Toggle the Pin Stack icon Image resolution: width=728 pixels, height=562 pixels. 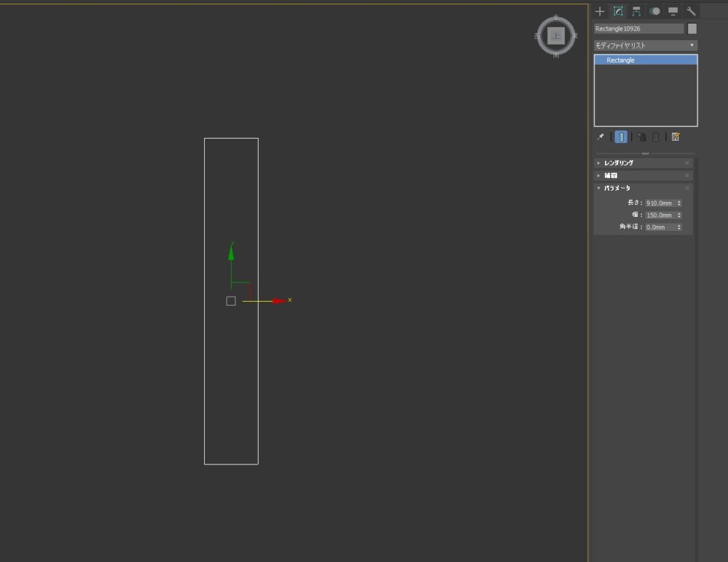600,137
